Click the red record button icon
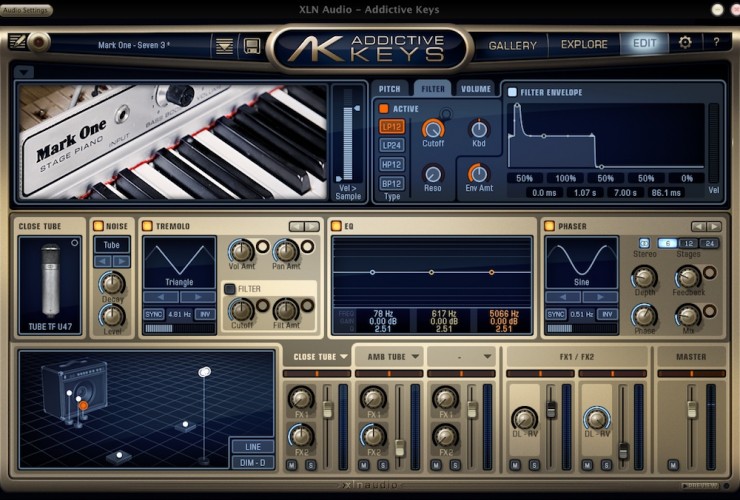The image size is (740, 500). click(39, 43)
